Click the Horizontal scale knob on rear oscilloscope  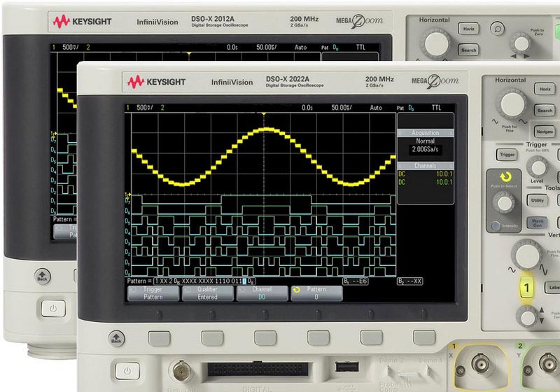click(x=436, y=44)
